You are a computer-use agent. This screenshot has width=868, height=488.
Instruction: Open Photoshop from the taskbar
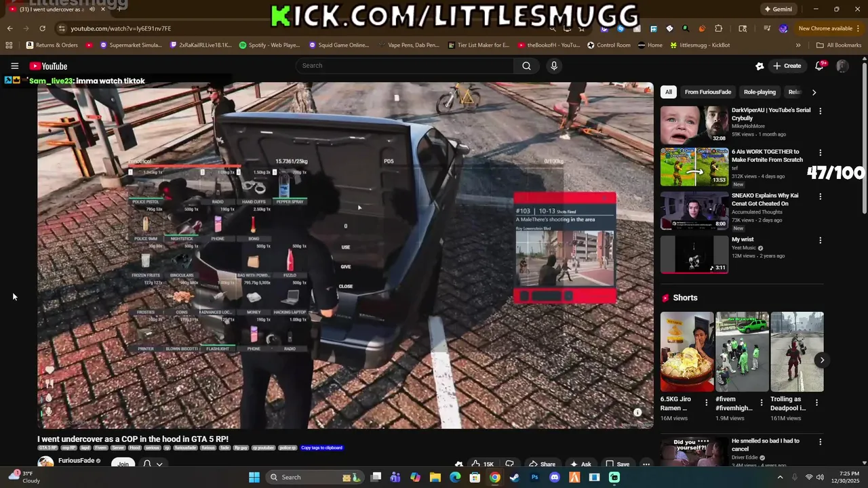534,477
